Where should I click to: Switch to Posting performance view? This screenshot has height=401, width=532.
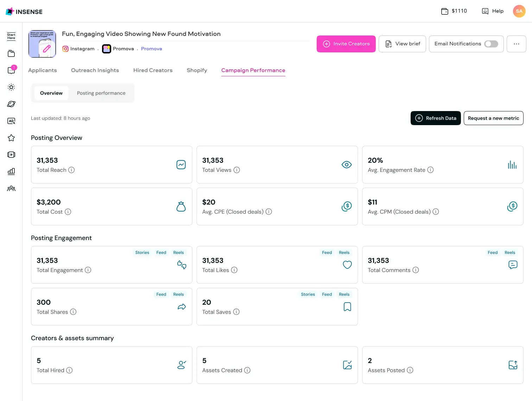point(101,93)
